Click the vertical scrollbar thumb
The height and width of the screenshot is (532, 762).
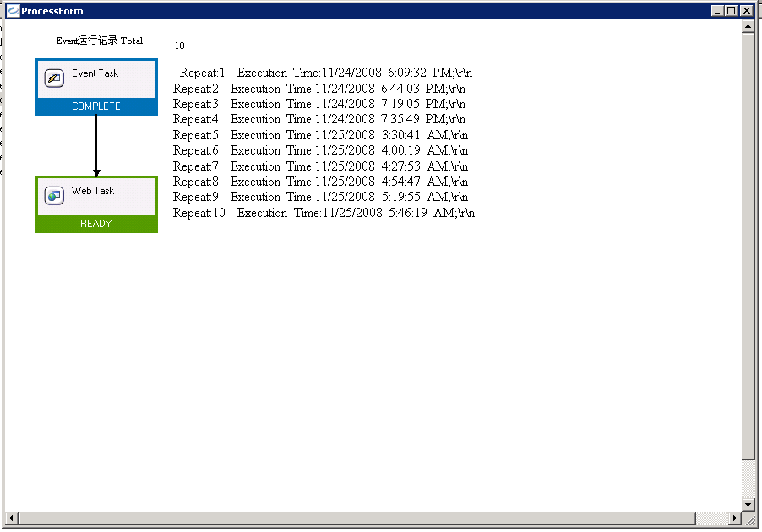748,246
